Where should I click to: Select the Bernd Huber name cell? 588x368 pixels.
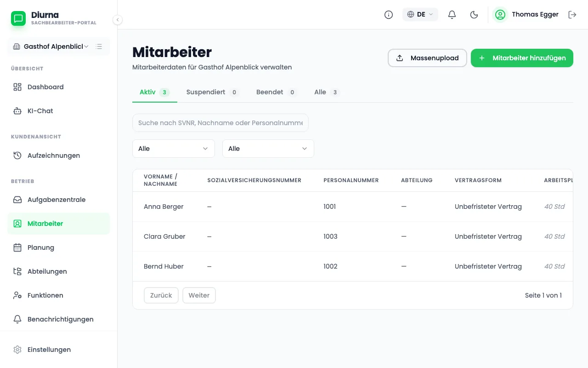pyautogui.click(x=164, y=266)
